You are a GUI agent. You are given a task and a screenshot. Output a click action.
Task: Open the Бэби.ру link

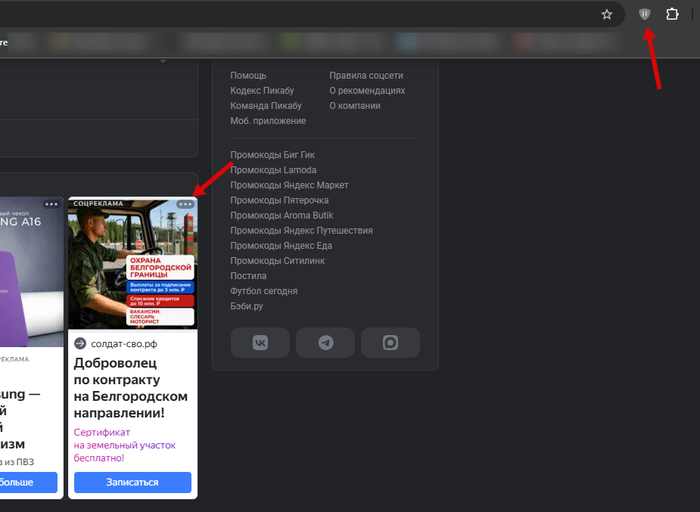pyautogui.click(x=246, y=307)
